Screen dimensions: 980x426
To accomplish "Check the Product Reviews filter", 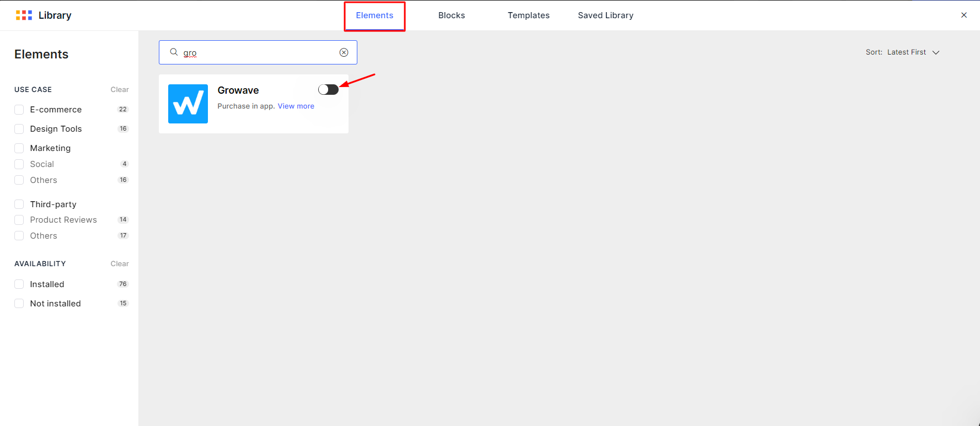I will [19, 220].
